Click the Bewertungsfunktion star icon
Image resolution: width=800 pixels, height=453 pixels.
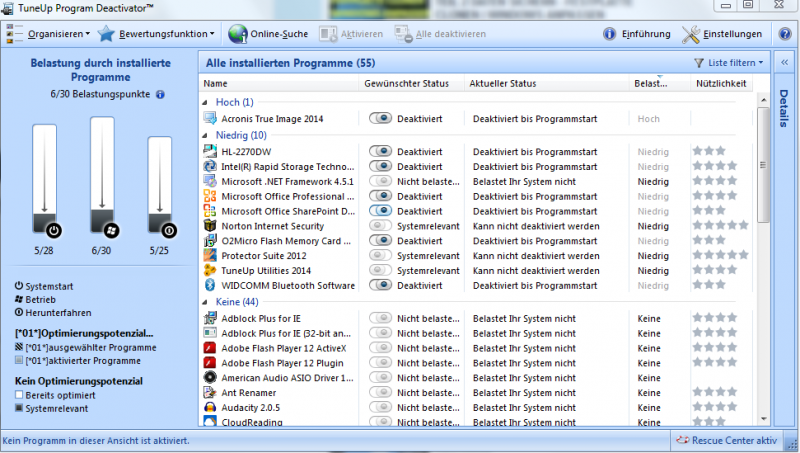[106, 34]
